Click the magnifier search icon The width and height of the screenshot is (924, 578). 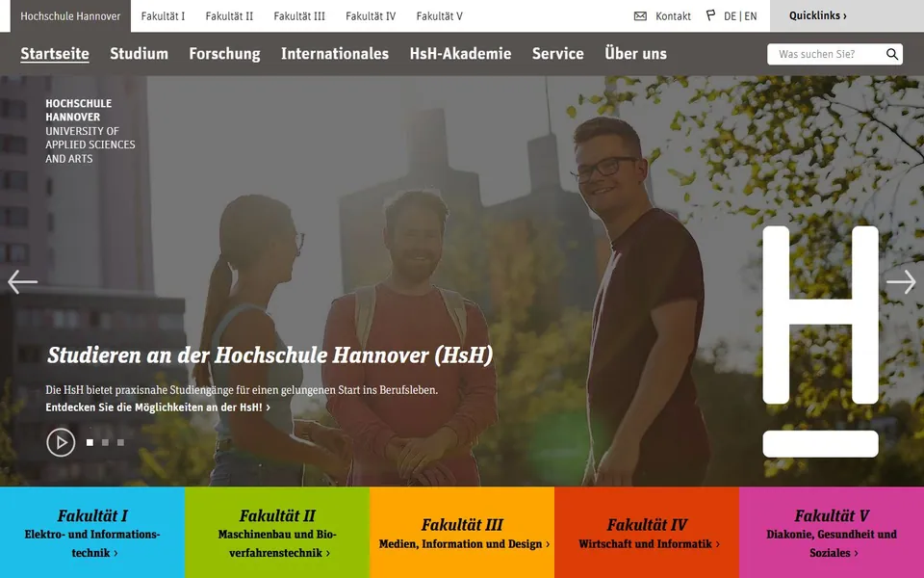(892, 54)
